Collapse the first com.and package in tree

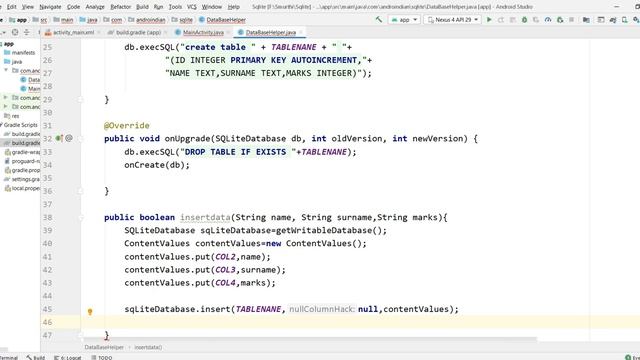pos(6,70)
